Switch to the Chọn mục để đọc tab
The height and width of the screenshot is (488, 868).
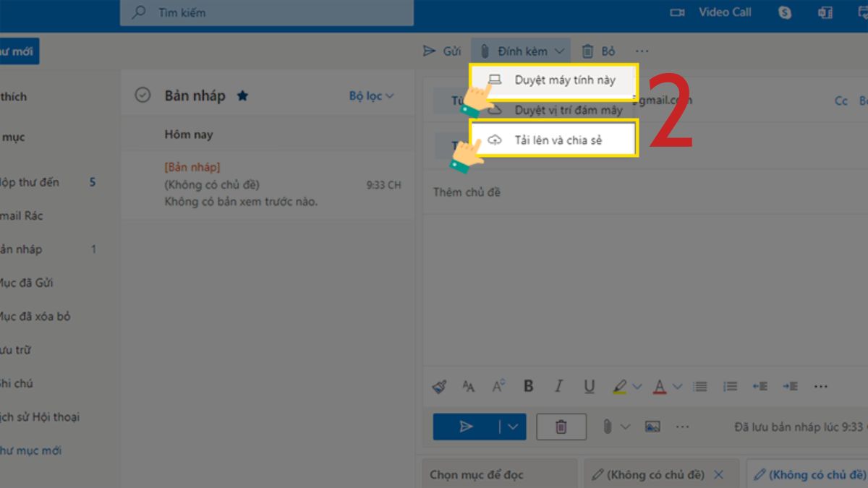pyautogui.click(x=499, y=474)
